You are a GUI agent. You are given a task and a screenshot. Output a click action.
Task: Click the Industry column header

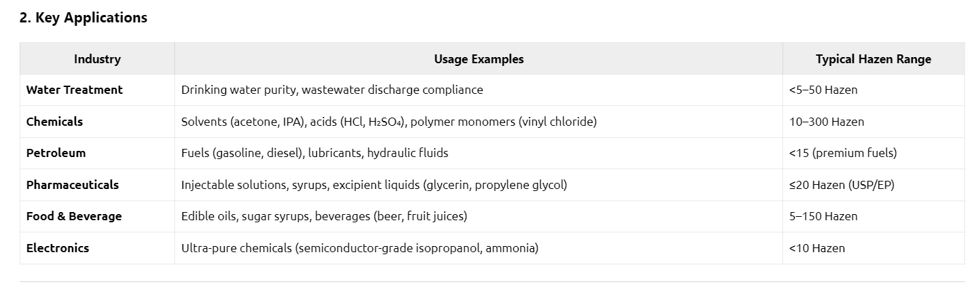(x=97, y=59)
